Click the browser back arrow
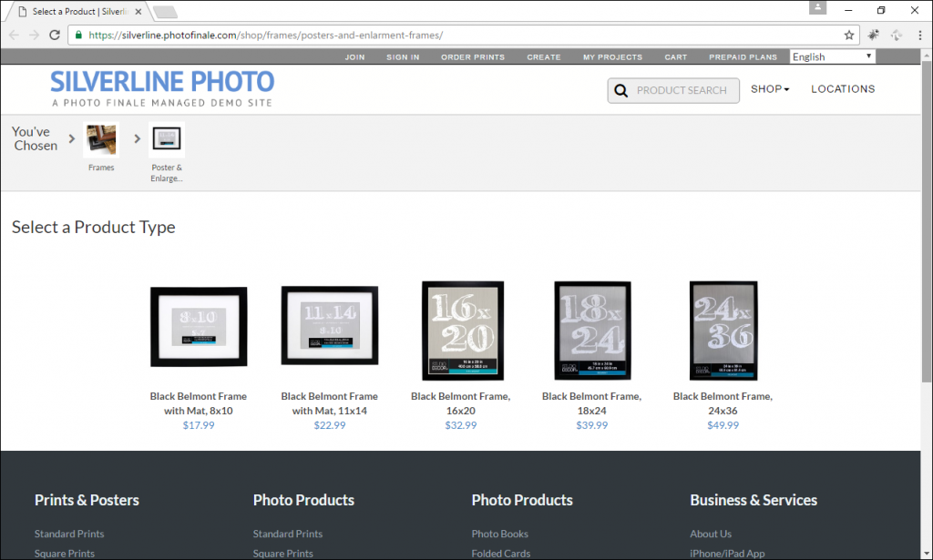The width and height of the screenshot is (933, 560). coord(15,36)
